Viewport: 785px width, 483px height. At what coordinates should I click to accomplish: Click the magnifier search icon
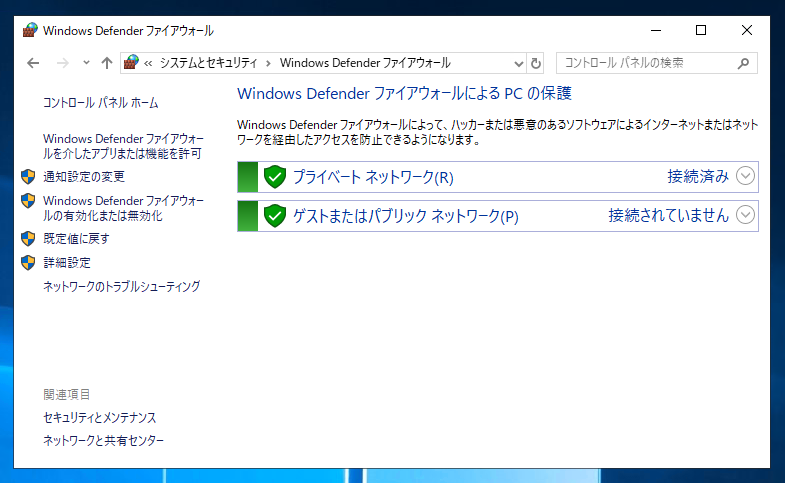tap(743, 63)
